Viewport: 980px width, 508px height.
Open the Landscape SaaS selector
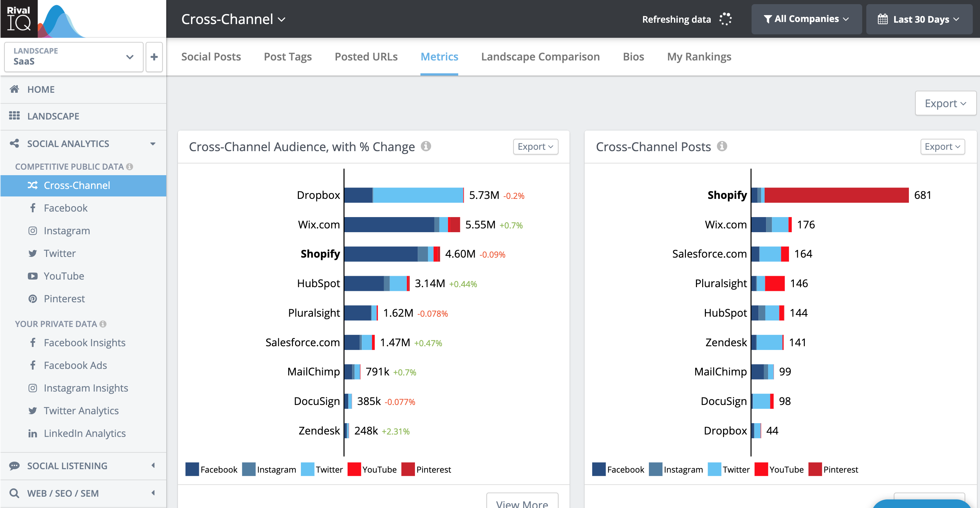(x=74, y=57)
